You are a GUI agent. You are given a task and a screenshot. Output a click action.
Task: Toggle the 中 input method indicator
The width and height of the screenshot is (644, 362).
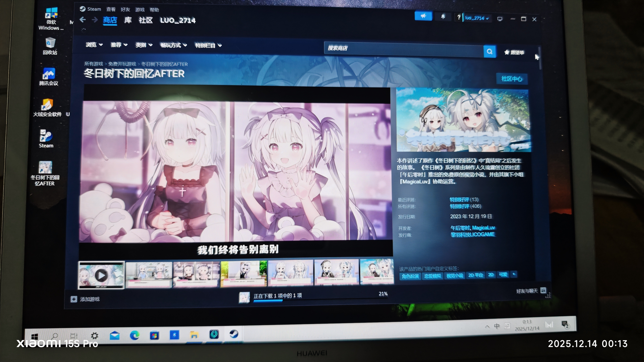tap(497, 326)
